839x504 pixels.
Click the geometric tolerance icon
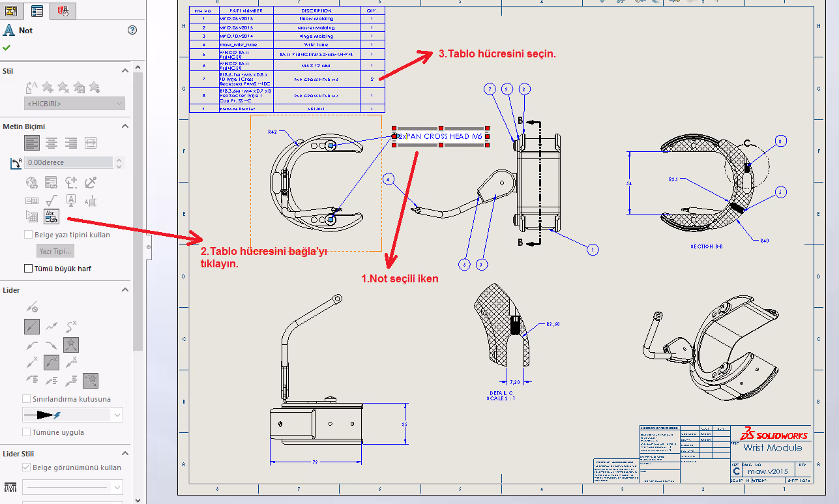31,200
